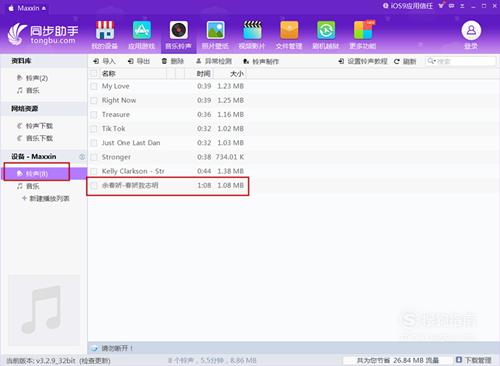This screenshot has width=500, height=366.
Task: Click 新建播放列表 new playlist
Action: pos(46,199)
